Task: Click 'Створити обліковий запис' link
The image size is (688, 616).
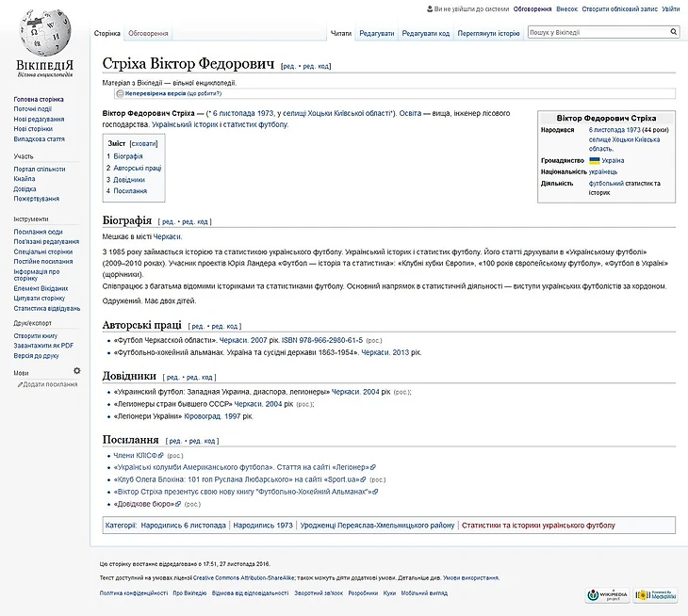Action: click(619, 8)
